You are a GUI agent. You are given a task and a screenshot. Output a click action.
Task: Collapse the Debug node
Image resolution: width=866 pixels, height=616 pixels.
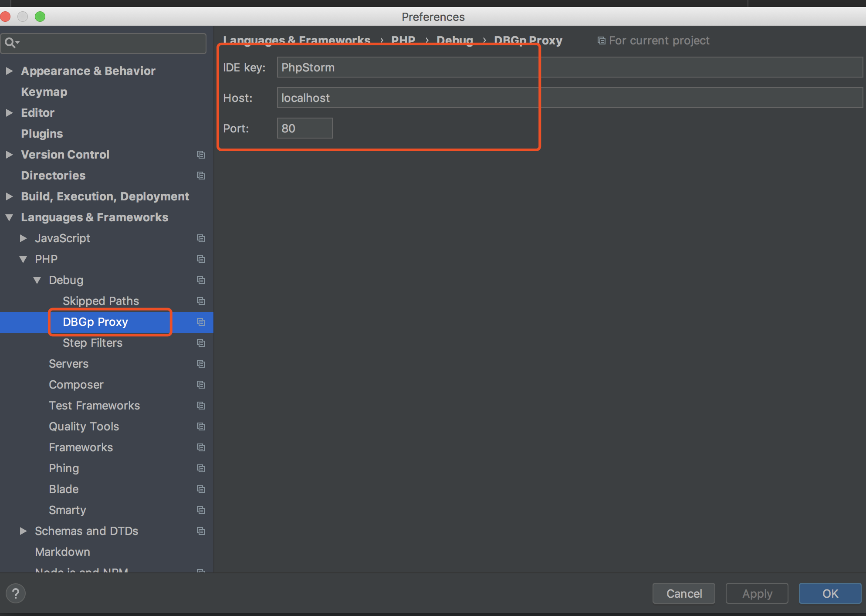[37, 280]
